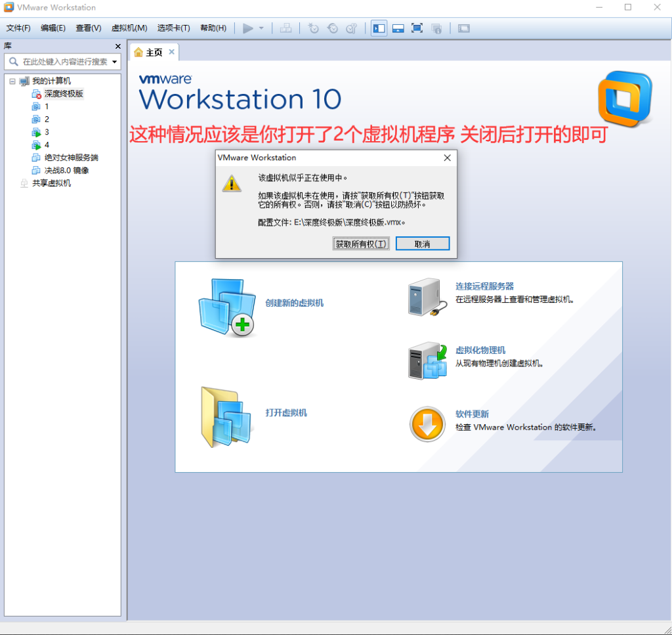Open the 帮助(H) menu
Screen dimensions: 672x635
point(213,28)
